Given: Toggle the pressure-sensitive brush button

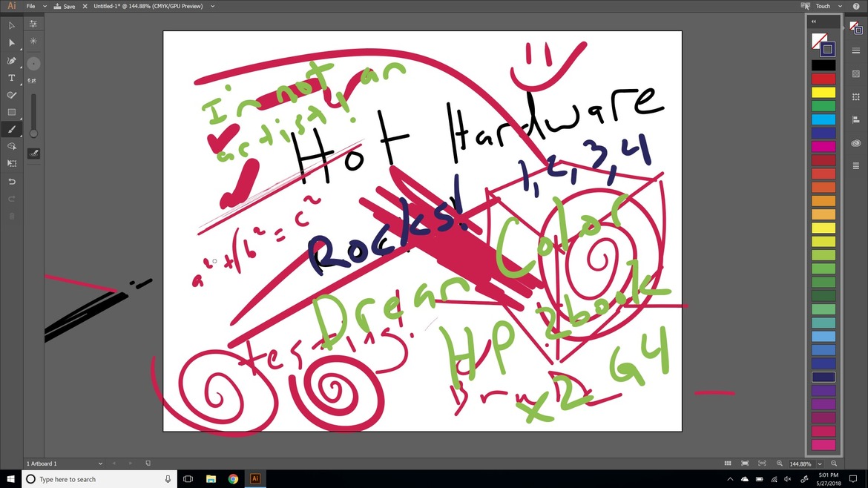Looking at the screenshot, I should tap(33, 154).
